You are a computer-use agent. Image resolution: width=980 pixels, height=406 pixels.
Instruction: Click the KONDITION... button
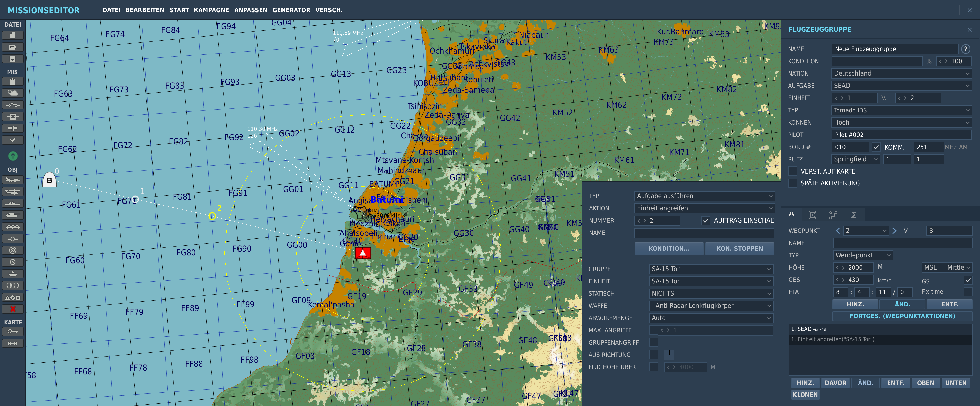[x=669, y=249]
